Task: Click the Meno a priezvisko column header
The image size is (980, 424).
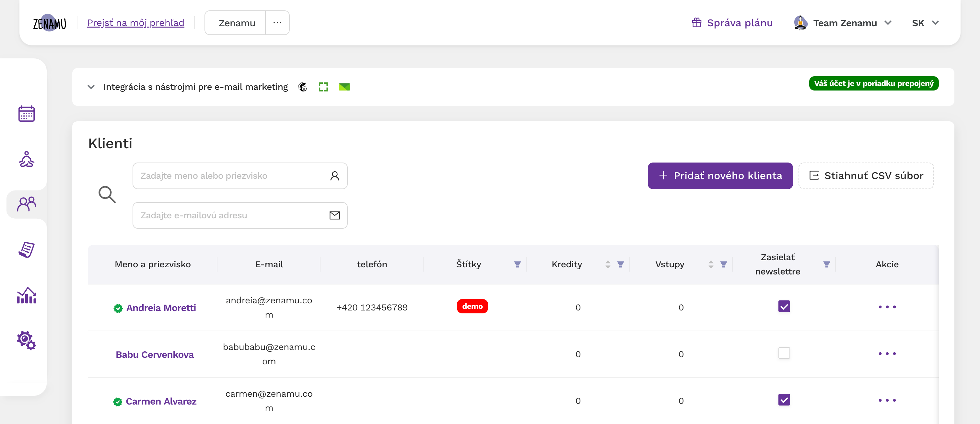Action: 153,264
